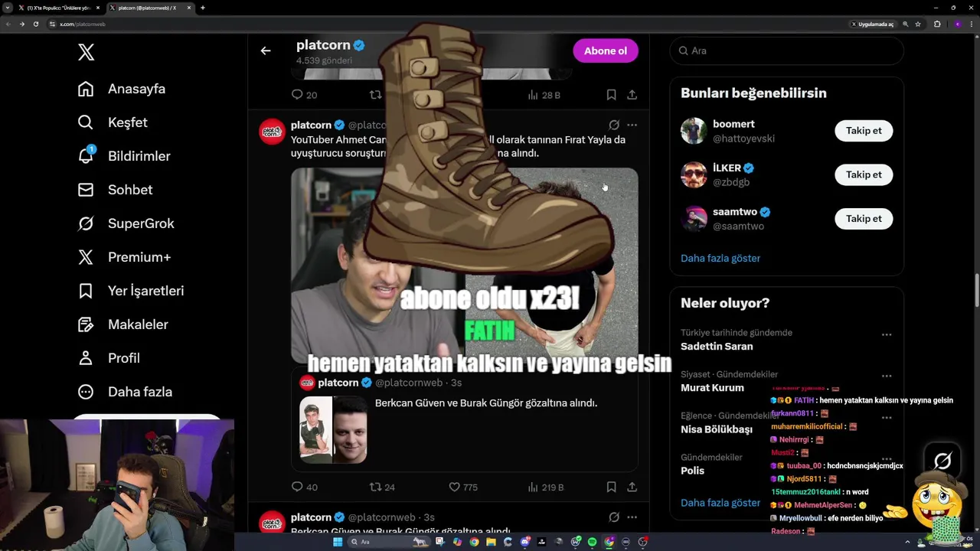The image size is (980, 551).
Task: Follow saamtwo with Takip et
Action: coord(864,218)
